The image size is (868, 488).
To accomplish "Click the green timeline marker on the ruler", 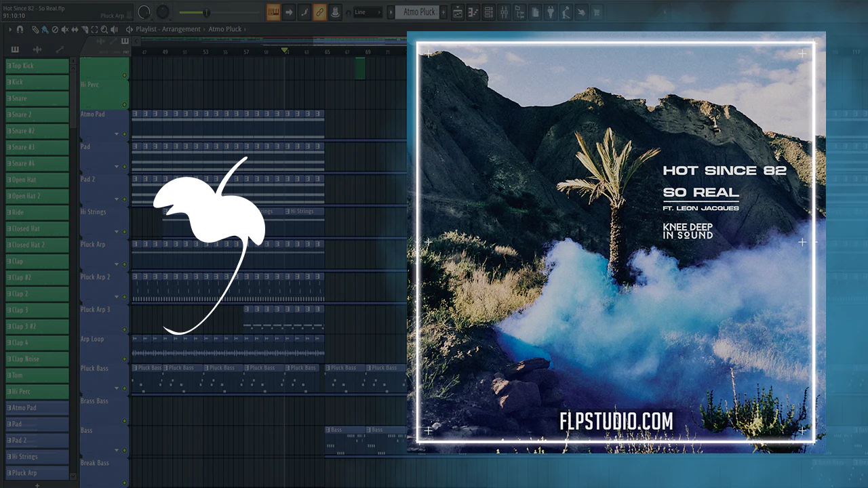I will (285, 51).
